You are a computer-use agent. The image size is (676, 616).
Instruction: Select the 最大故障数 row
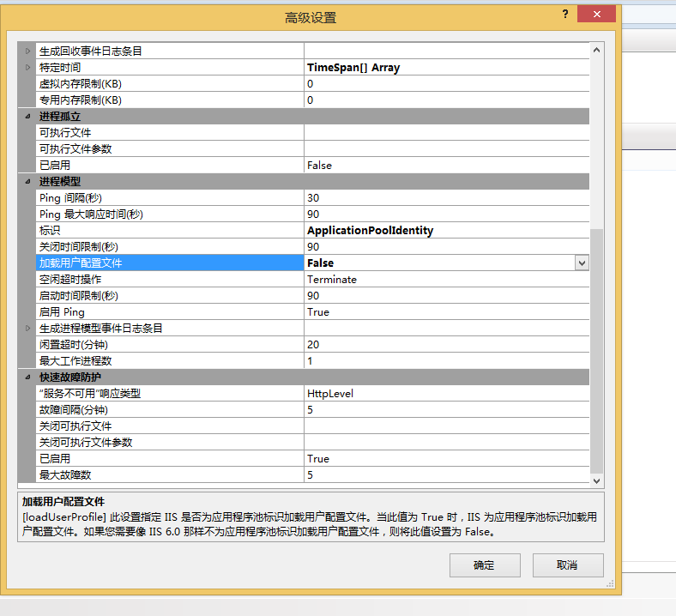point(312,475)
